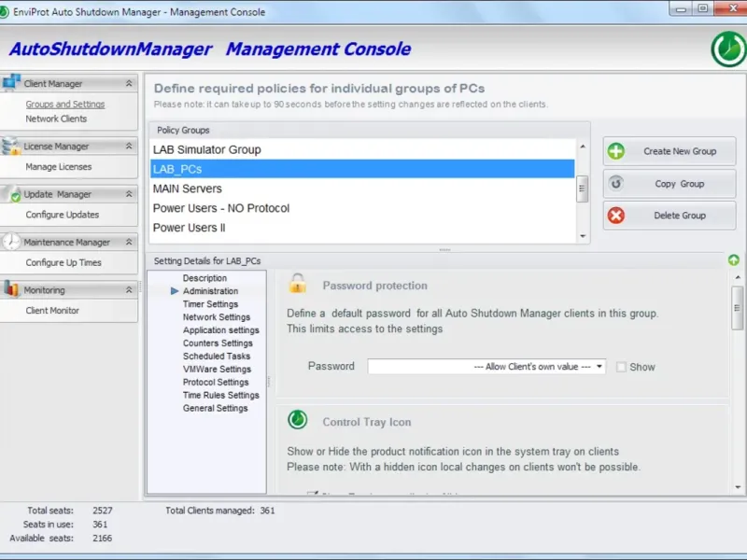747x560 pixels.
Task: Select Administration in settings tree
Action: click(x=211, y=291)
